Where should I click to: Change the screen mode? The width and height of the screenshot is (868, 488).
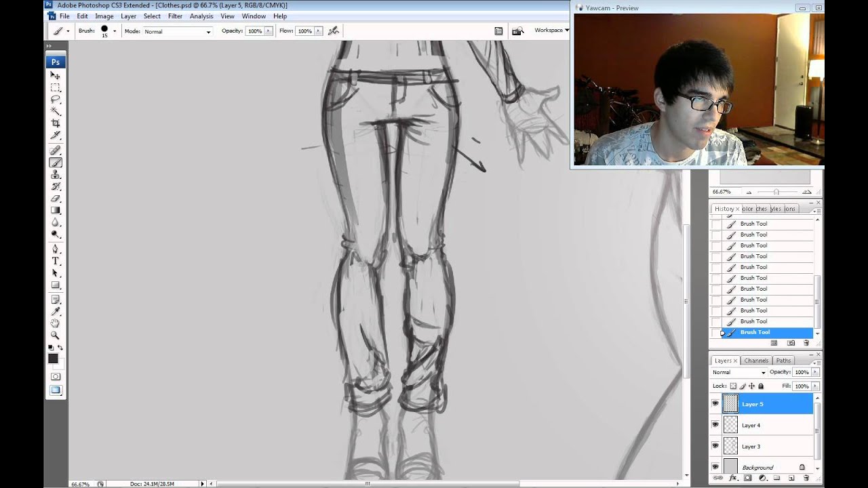tap(56, 390)
